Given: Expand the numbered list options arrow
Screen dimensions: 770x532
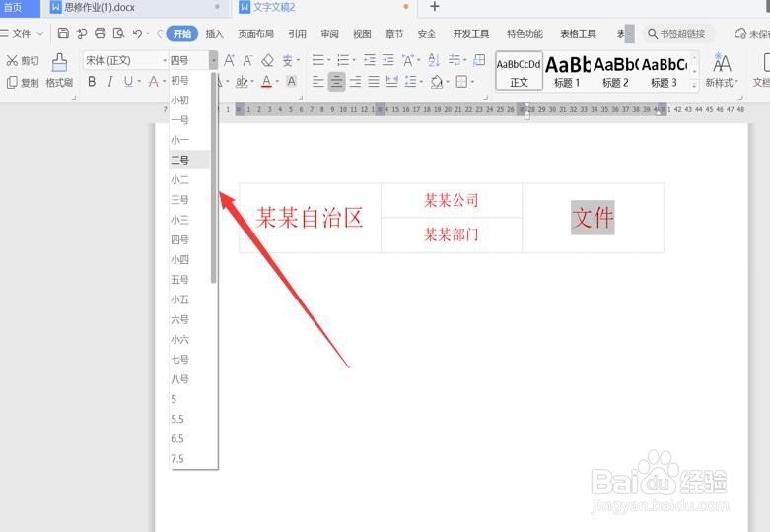Looking at the screenshot, I should (x=354, y=61).
